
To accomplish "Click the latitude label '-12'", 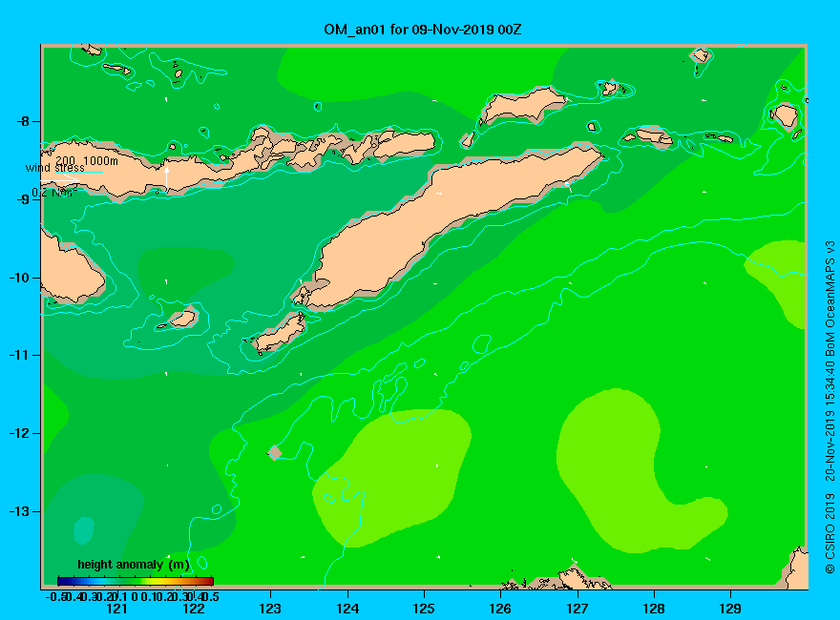I will click(x=19, y=433).
